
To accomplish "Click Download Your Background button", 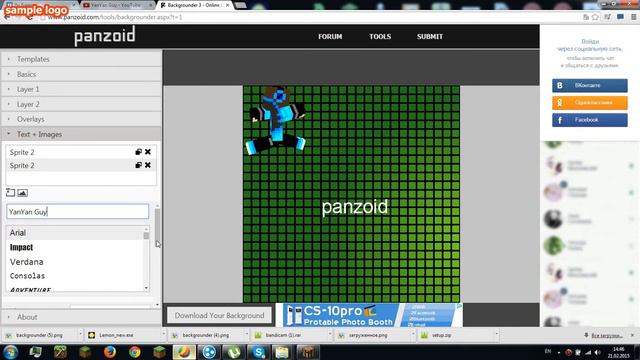I will pyautogui.click(x=219, y=316).
